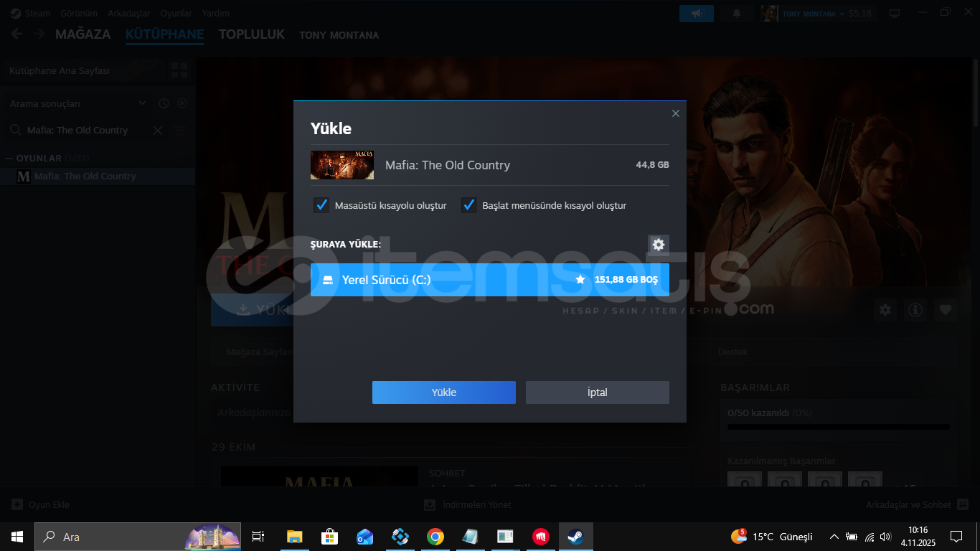Open the notifications bell

click(x=736, y=13)
